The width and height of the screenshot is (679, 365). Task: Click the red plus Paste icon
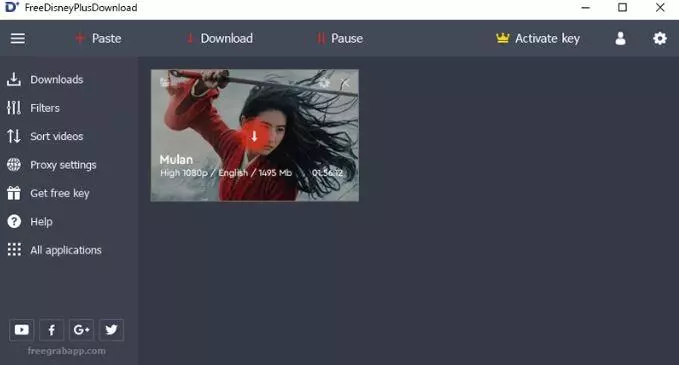(80, 39)
